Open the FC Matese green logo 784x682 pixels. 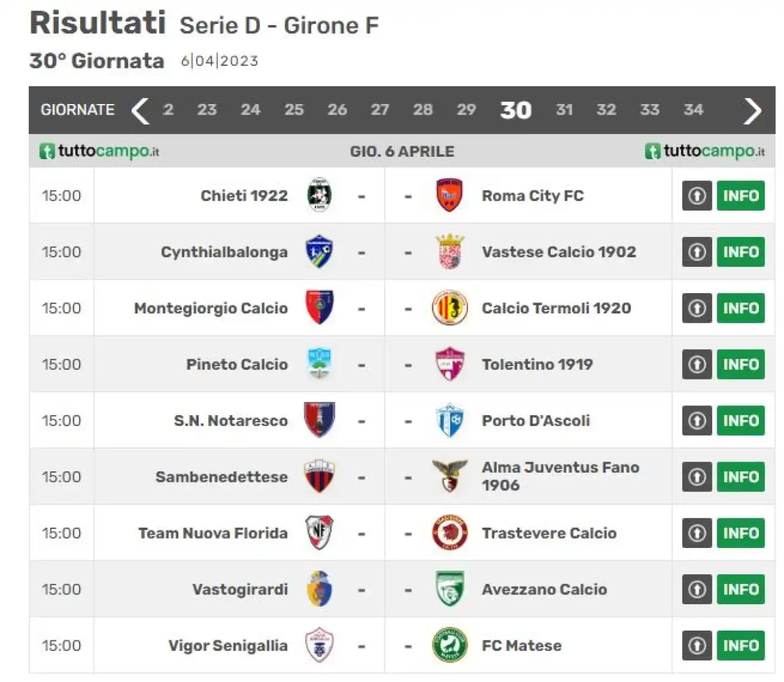point(450,645)
